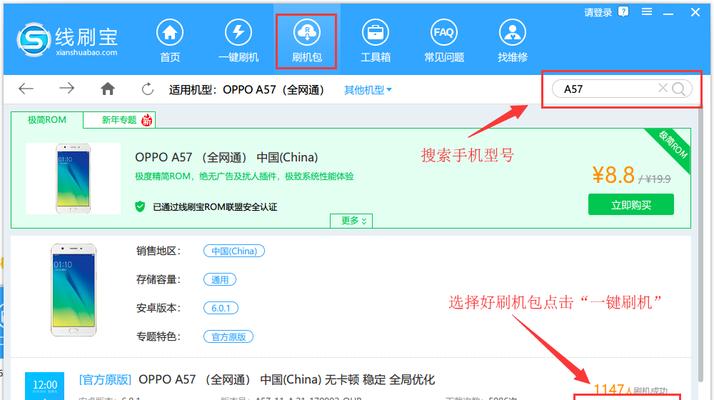Image resolution: width=714 pixels, height=400 pixels.
Task: Go back with the left arrow
Action: point(26,88)
